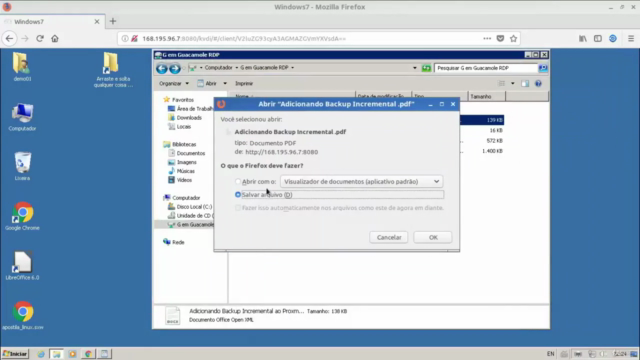This screenshot has height=360, width=640.
Task: Focus the Pesquisar G em Guacamole RDP field
Action: click(x=486, y=68)
